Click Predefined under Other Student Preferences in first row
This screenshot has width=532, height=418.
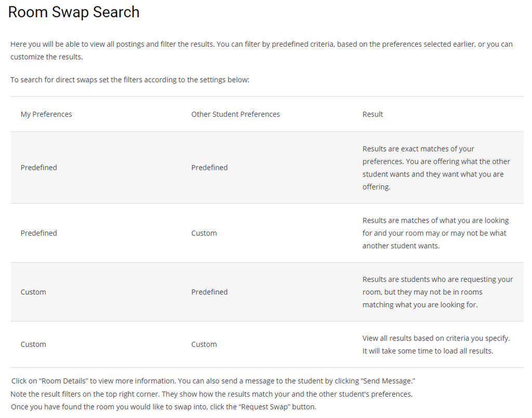tap(209, 168)
